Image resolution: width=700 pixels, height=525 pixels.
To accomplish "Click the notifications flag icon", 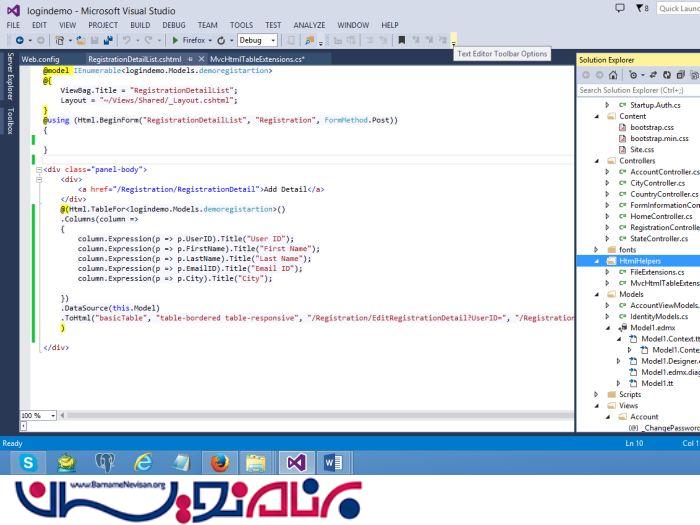I will [641, 8].
